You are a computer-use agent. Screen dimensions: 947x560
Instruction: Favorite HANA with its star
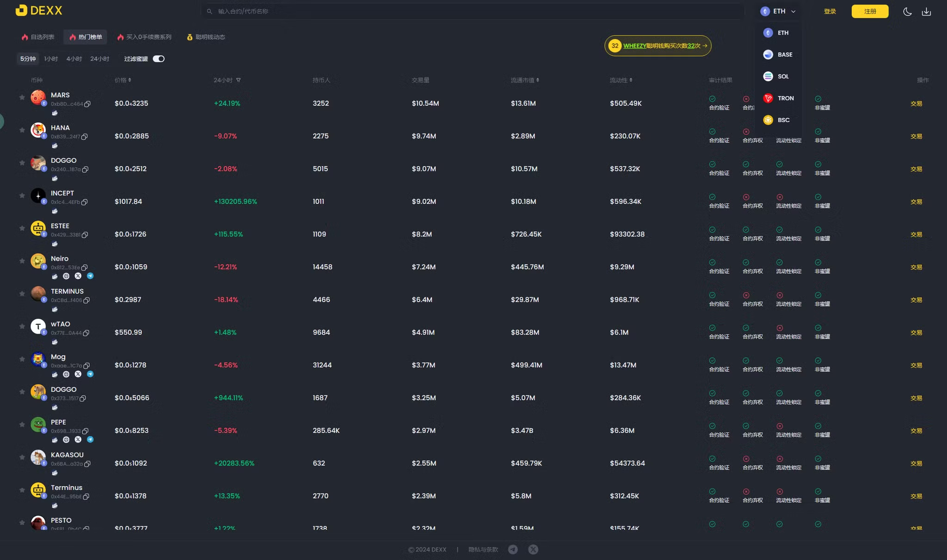point(22,130)
